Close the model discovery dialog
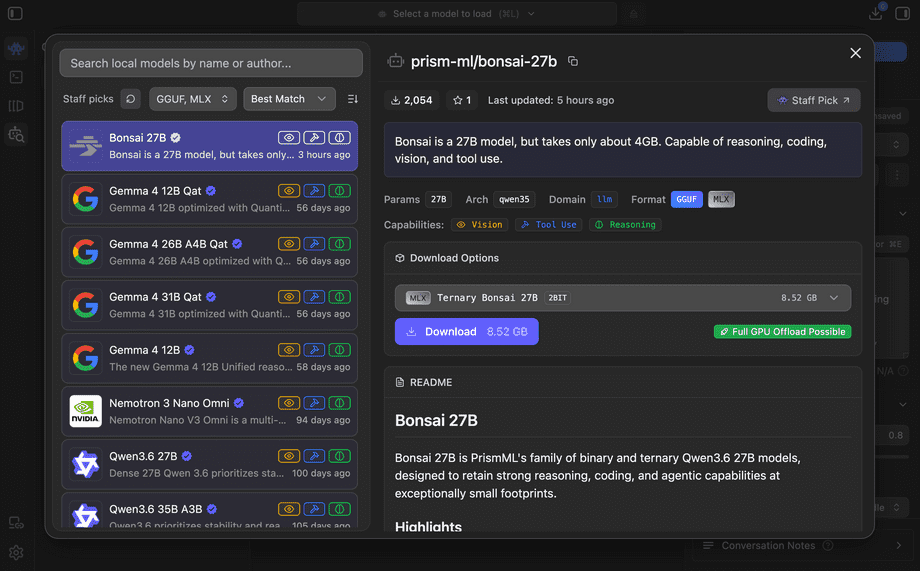Viewport: 920px width, 571px height. 855,53
